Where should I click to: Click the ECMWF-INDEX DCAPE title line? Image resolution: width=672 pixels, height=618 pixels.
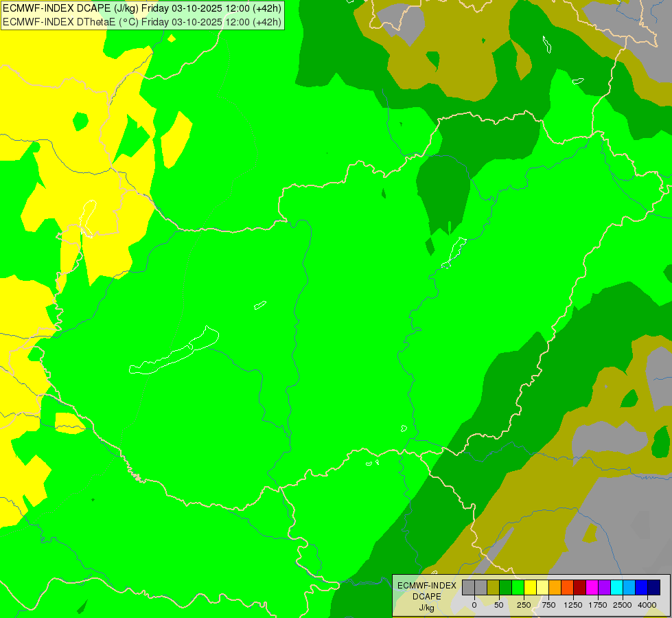point(142,8)
